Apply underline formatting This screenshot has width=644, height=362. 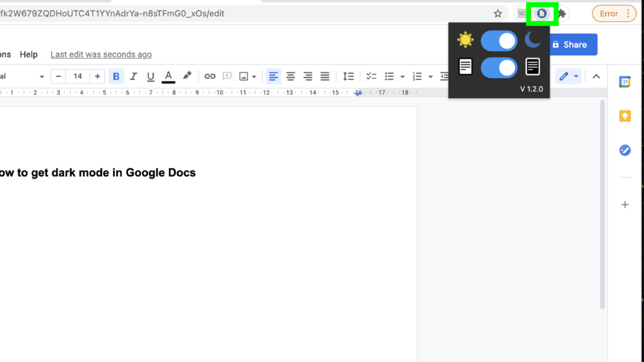(151, 76)
